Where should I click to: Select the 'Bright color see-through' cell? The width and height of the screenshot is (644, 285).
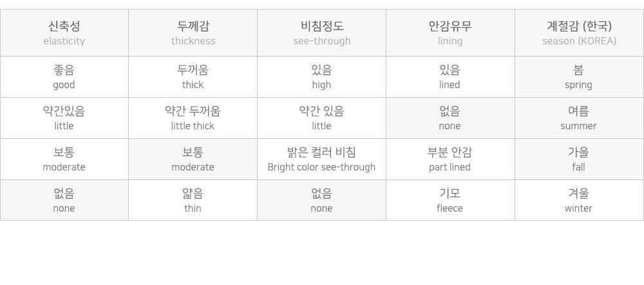pos(321,160)
